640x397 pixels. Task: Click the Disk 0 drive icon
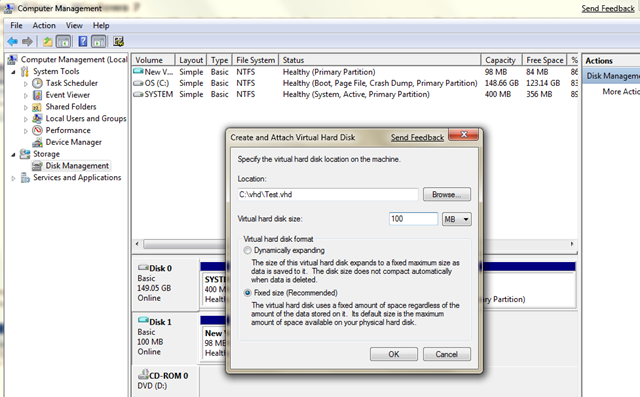(143, 268)
